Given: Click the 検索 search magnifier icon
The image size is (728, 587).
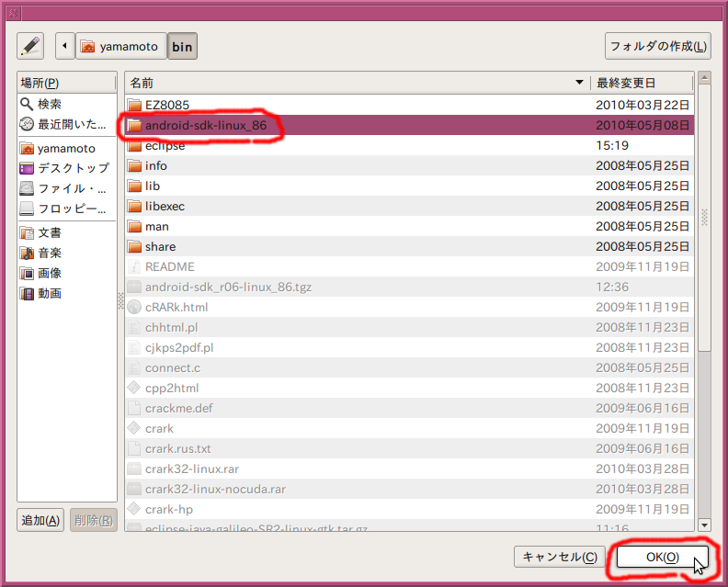Looking at the screenshot, I should (x=27, y=104).
